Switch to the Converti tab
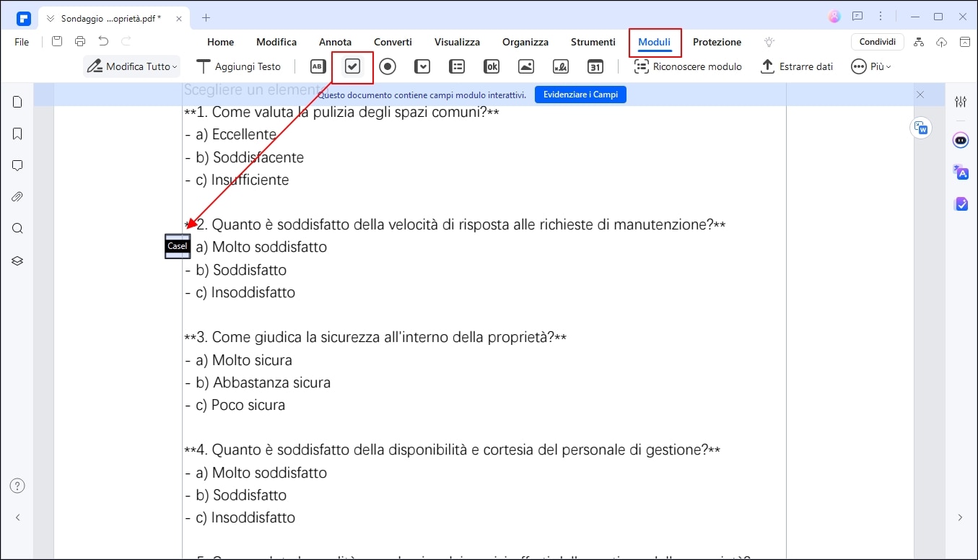This screenshot has width=978, height=560. coord(393,42)
